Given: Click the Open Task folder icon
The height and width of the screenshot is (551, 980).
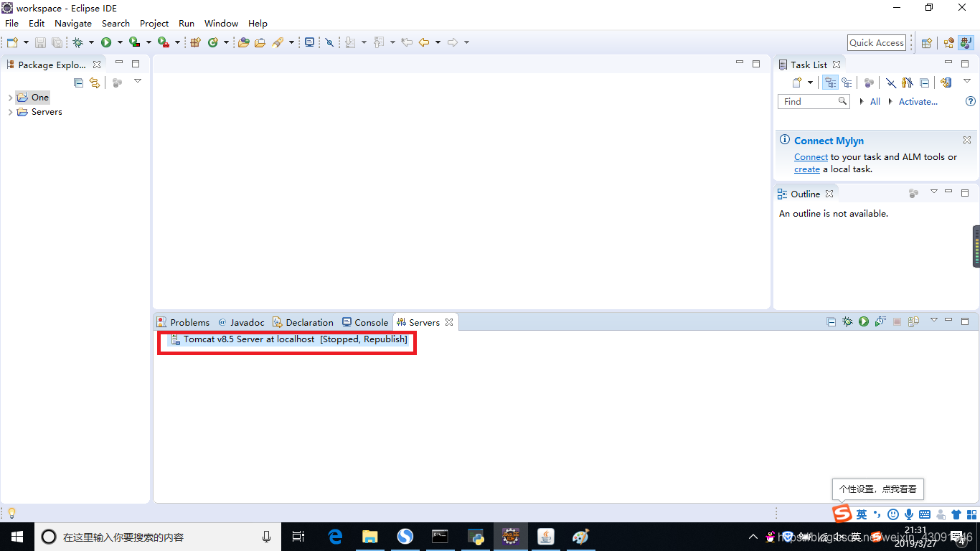Looking at the screenshot, I should click(x=260, y=42).
